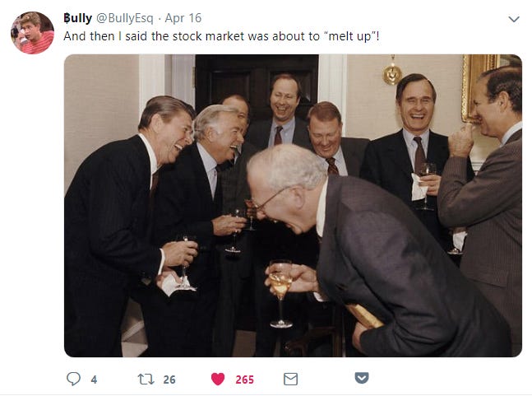
Task: Open the Bully display name link
Action: [x=77, y=18]
